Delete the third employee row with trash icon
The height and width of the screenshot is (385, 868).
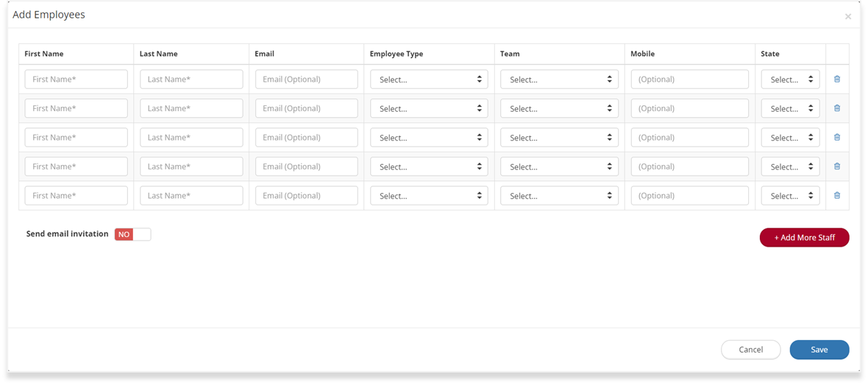pyautogui.click(x=837, y=138)
